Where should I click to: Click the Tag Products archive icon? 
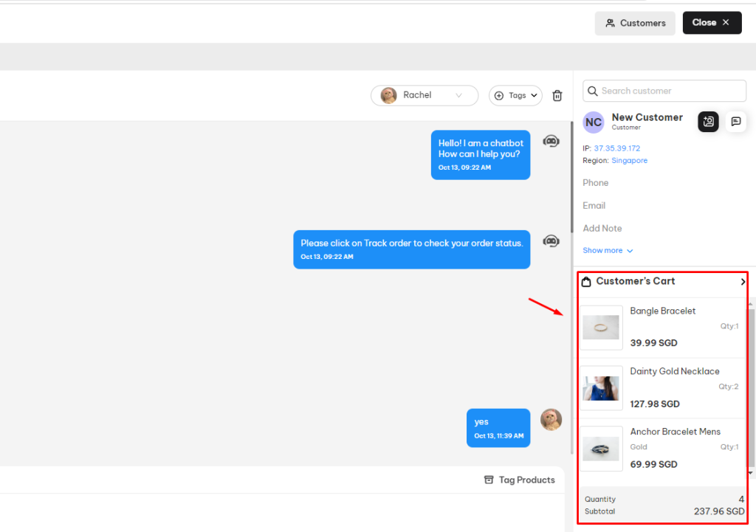(x=489, y=480)
